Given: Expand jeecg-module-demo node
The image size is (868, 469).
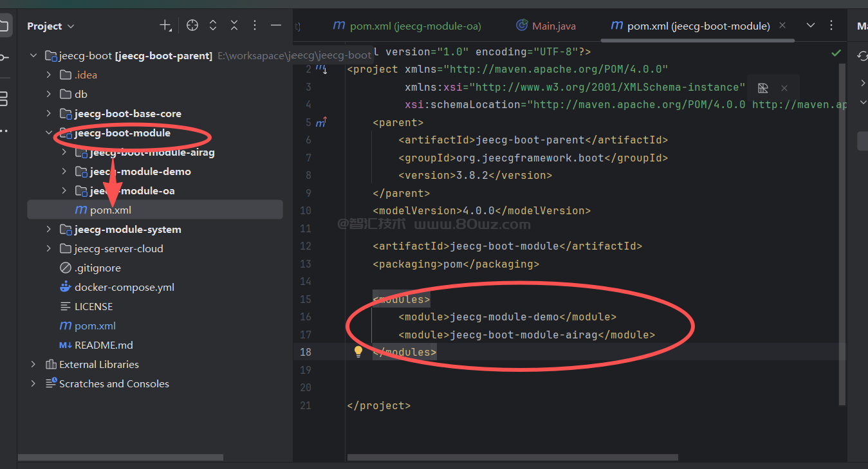Looking at the screenshot, I should (64, 172).
